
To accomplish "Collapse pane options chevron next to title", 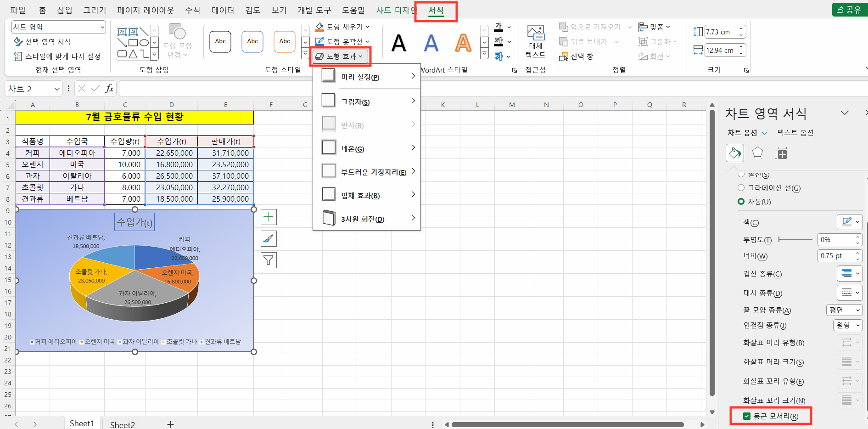I will click(845, 113).
